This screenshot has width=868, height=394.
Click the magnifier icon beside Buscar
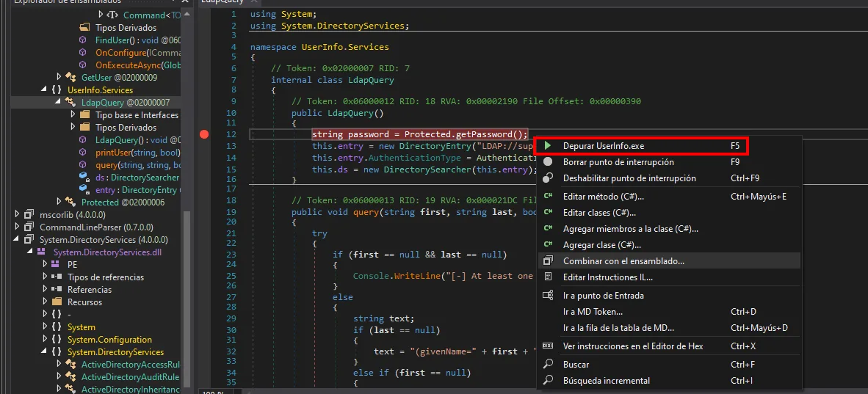(548, 365)
